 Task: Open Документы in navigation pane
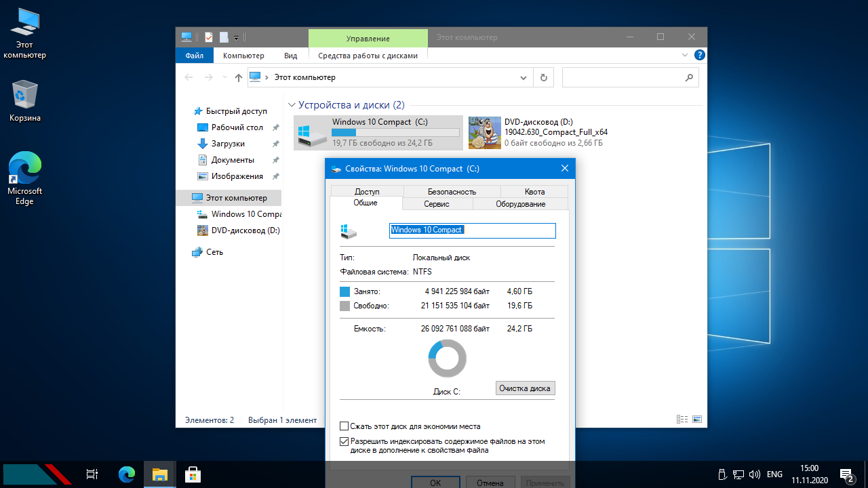233,160
